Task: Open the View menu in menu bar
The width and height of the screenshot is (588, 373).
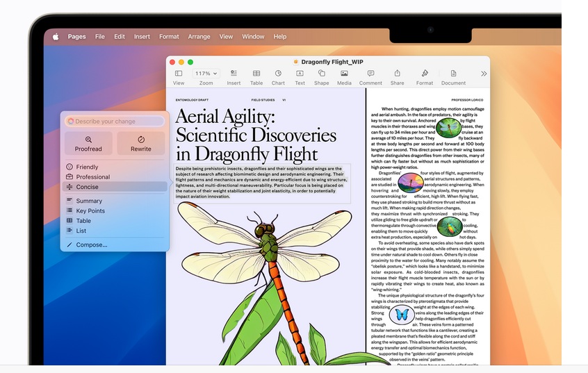Action: [x=226, y=37]
